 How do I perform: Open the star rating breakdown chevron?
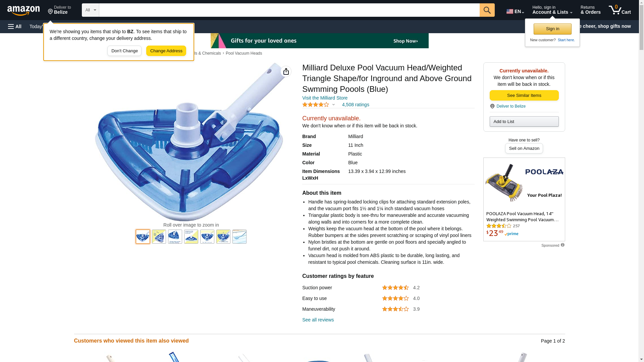(x=333, y=105)
